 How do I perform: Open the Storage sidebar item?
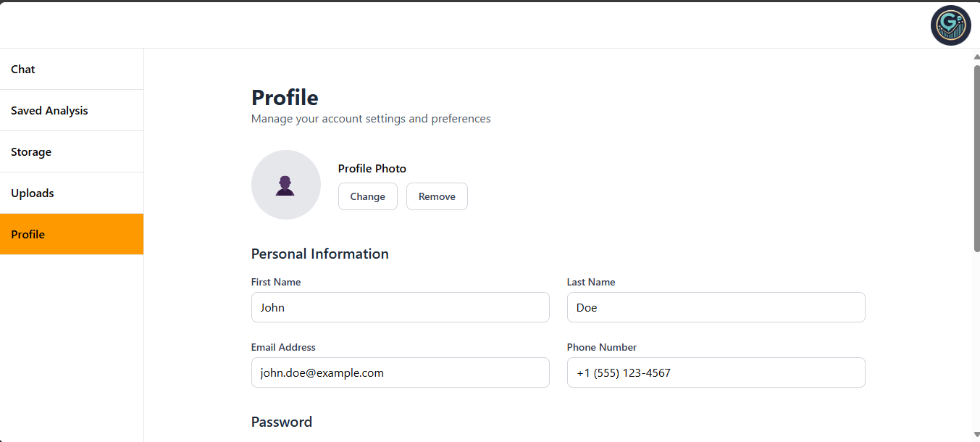click(x=72, y=152)
